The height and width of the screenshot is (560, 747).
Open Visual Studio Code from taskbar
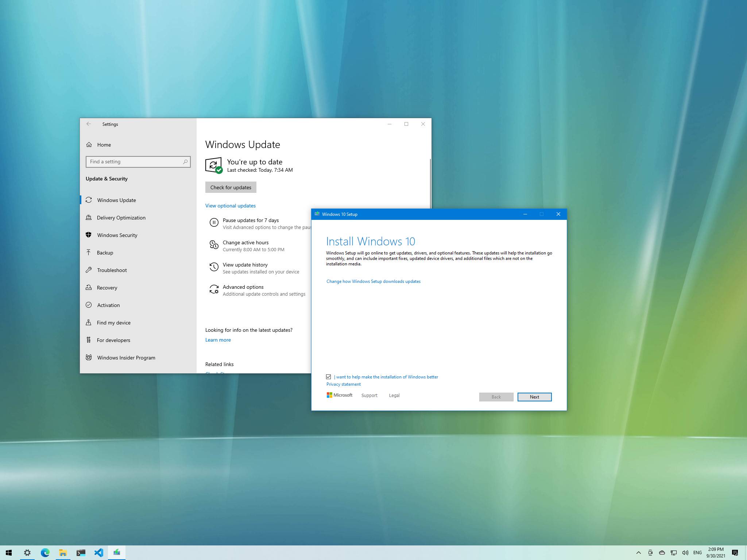pos(98,552)
